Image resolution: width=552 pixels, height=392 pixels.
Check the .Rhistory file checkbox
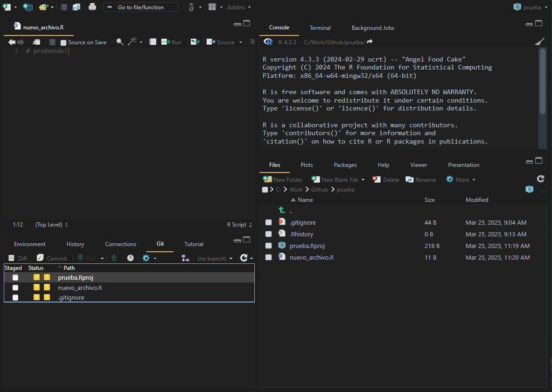pos(269,234)
